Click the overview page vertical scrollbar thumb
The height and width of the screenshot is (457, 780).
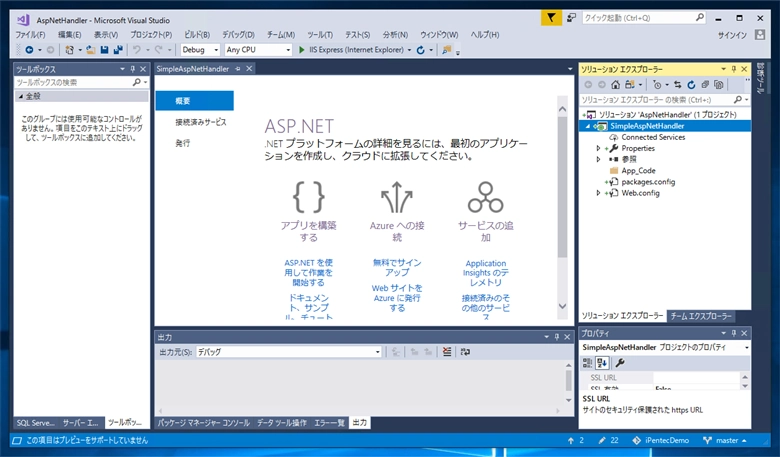pyautogui.click(x=562, y=187)
